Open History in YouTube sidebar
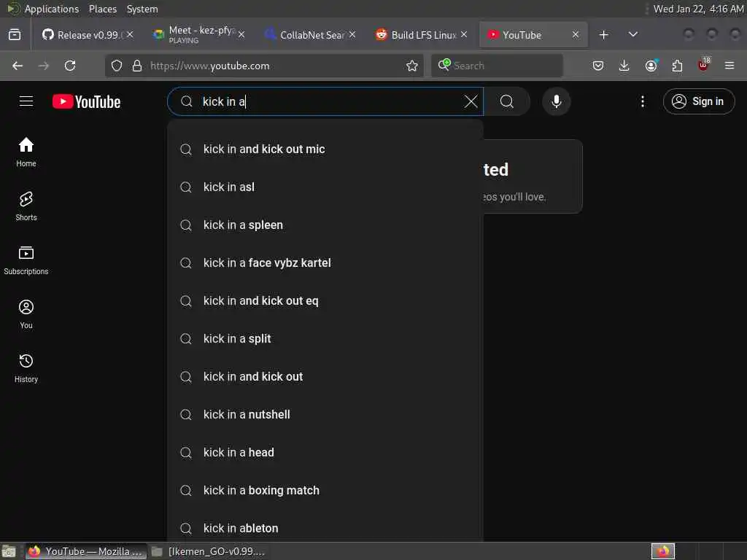This screenshot has height=560, width=747. tap(26, 368)
